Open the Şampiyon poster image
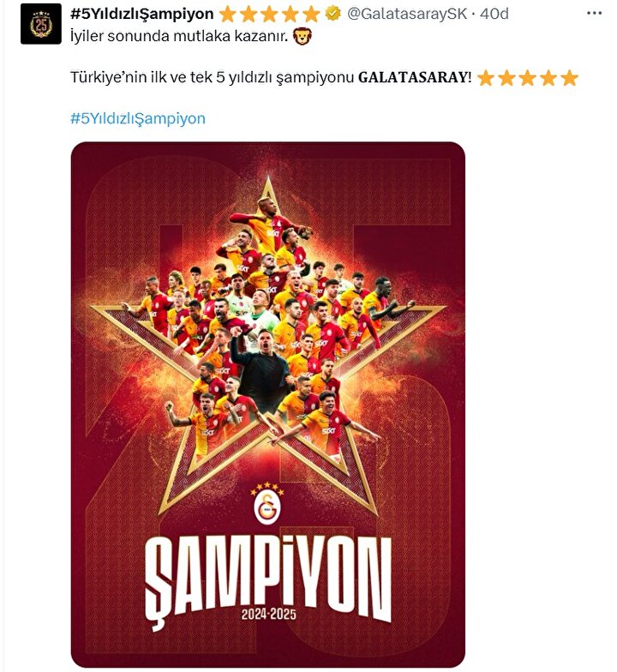617x672 pixels. point(267,405)
